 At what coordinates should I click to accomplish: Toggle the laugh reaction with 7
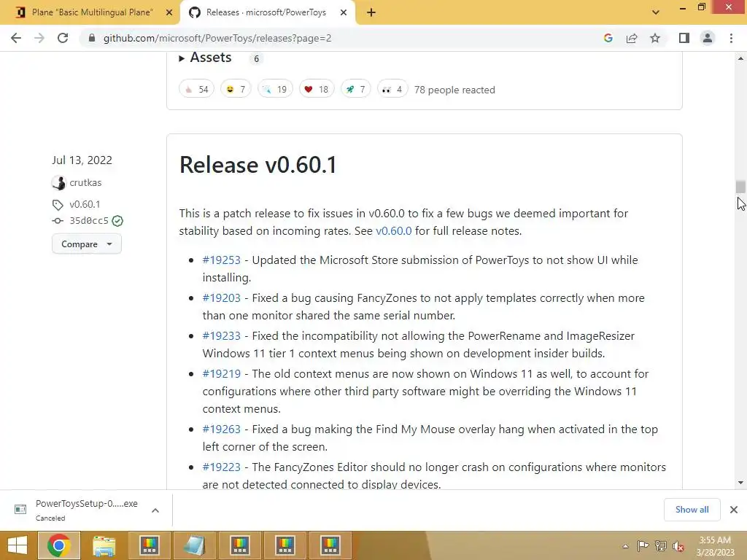tap(236, 89)
